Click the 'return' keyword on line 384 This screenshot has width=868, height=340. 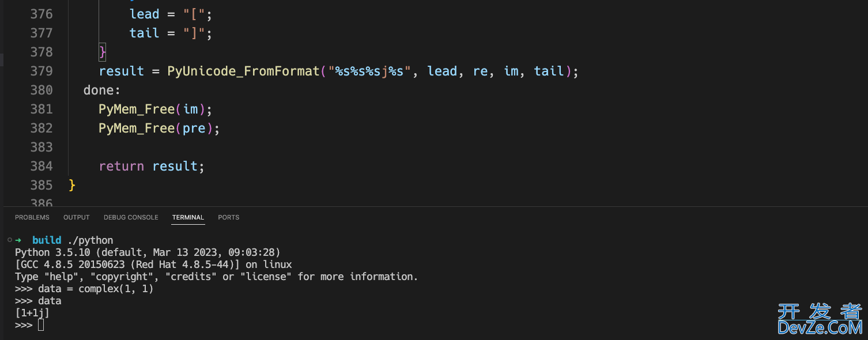point(121,166)
